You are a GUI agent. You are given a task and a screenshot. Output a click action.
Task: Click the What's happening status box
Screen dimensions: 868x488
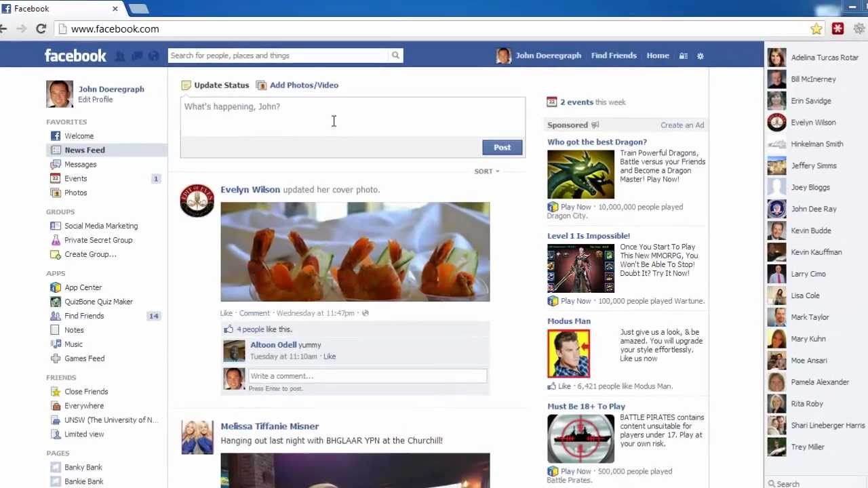coord(353,117)
